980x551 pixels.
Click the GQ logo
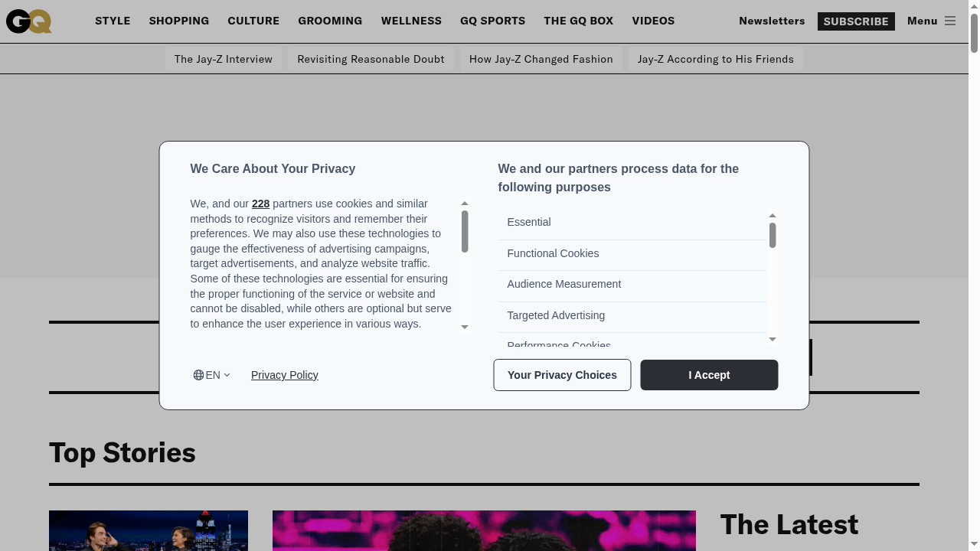point(29,21)
